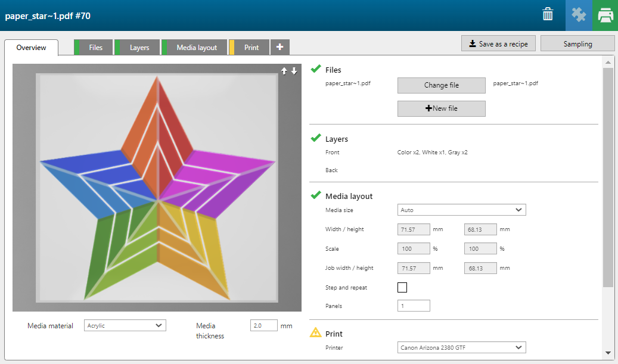Switch to the Layers tab

139,48
